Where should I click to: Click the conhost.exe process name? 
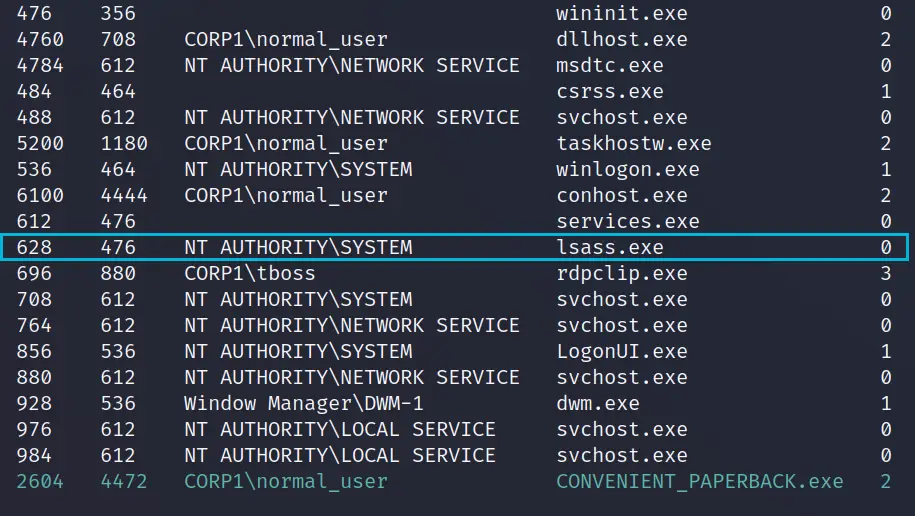(x=621, y=196)
